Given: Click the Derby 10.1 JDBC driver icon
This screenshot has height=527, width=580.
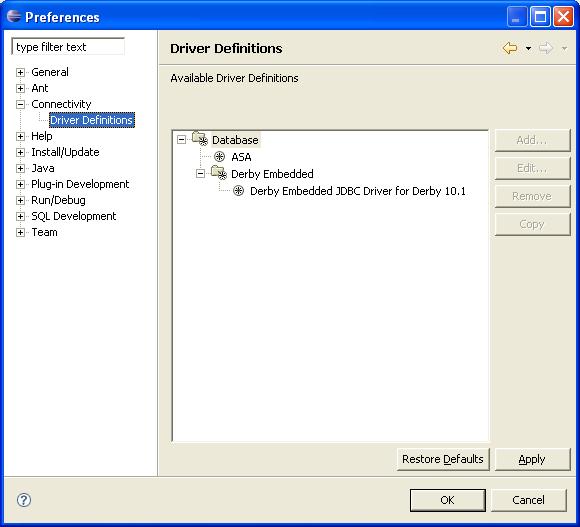Looking at the screenshot, I should coord(239,191).
